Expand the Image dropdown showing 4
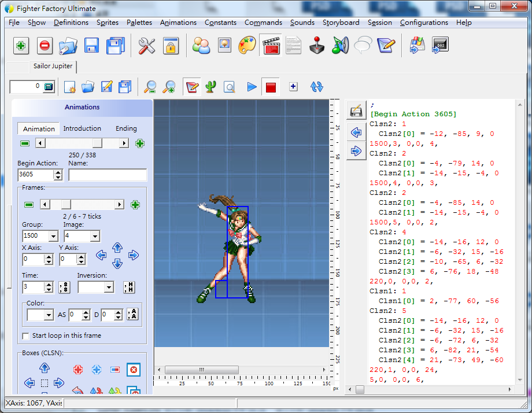Image resolution: width=532 pixels, height=413 pixels. pyautogui.click(x=95, y=236)
